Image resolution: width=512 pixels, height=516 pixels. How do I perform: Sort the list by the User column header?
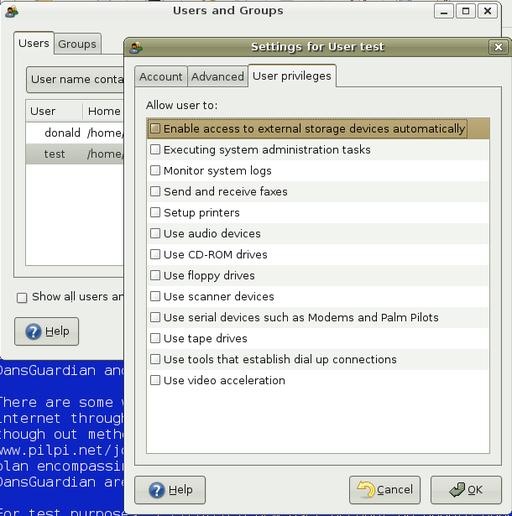click(54, 111)
